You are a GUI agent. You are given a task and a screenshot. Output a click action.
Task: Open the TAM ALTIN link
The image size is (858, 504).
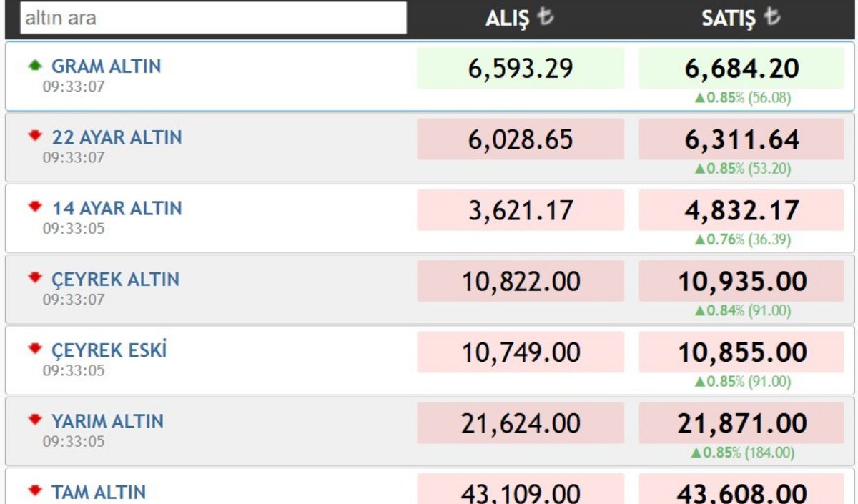click(98, 492)
